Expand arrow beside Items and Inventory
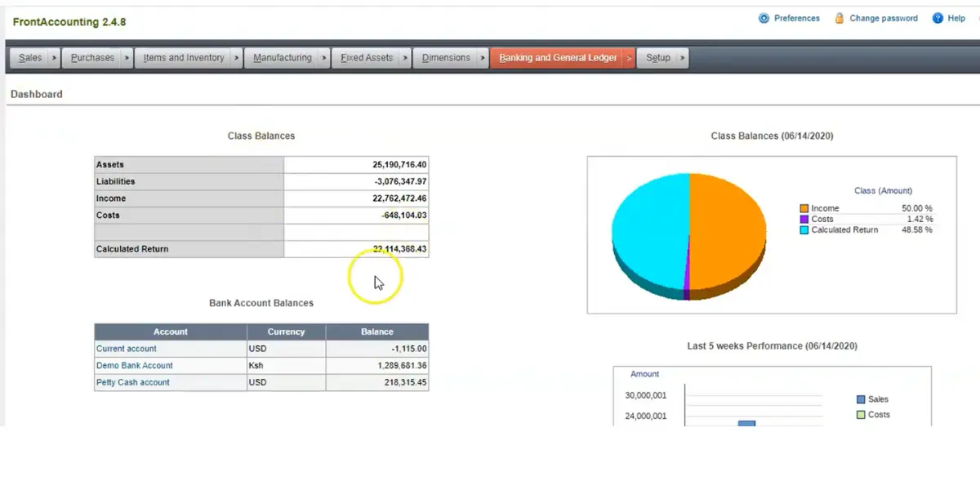Viewport: 980px width, 490px height. (x=237, y=58)
